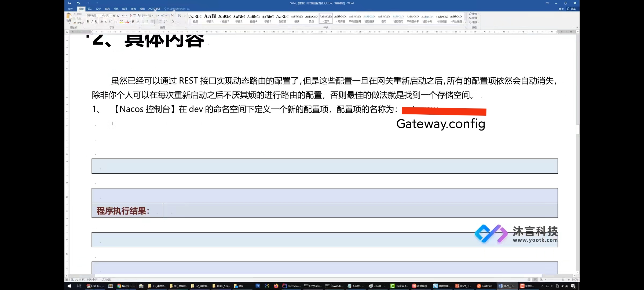Open the 文件 (File) menu

pos(70,9)
